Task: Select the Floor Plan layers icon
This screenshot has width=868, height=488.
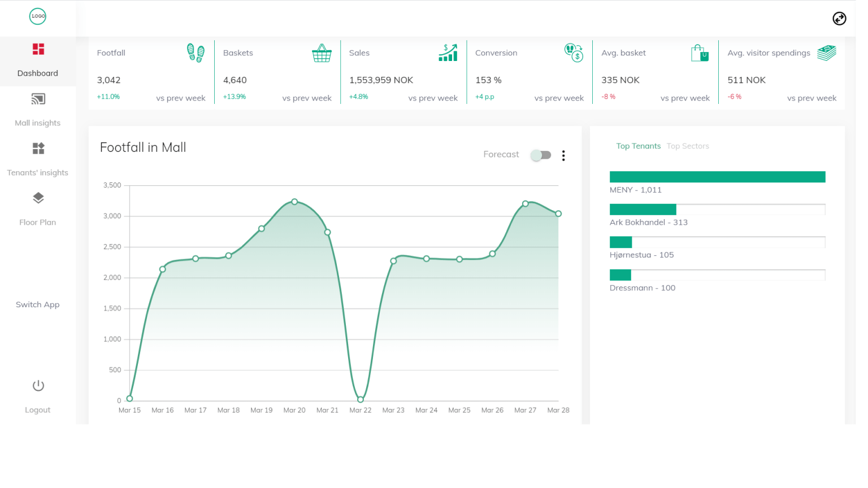Action: [38, 198]
